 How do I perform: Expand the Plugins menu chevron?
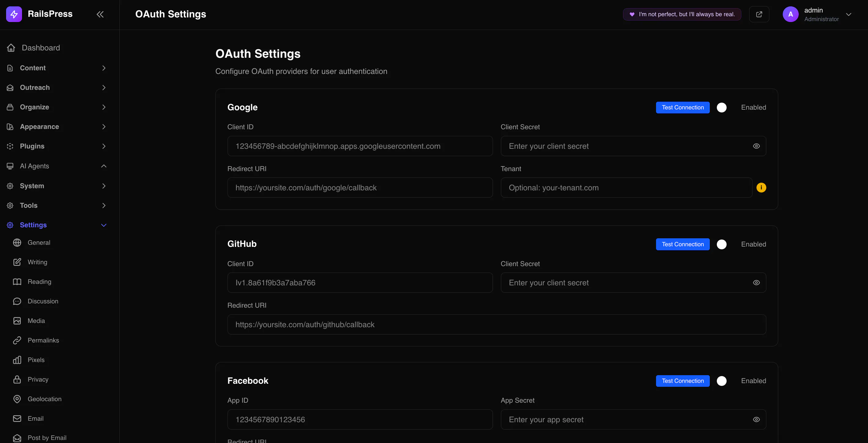[x=104, y=146]
